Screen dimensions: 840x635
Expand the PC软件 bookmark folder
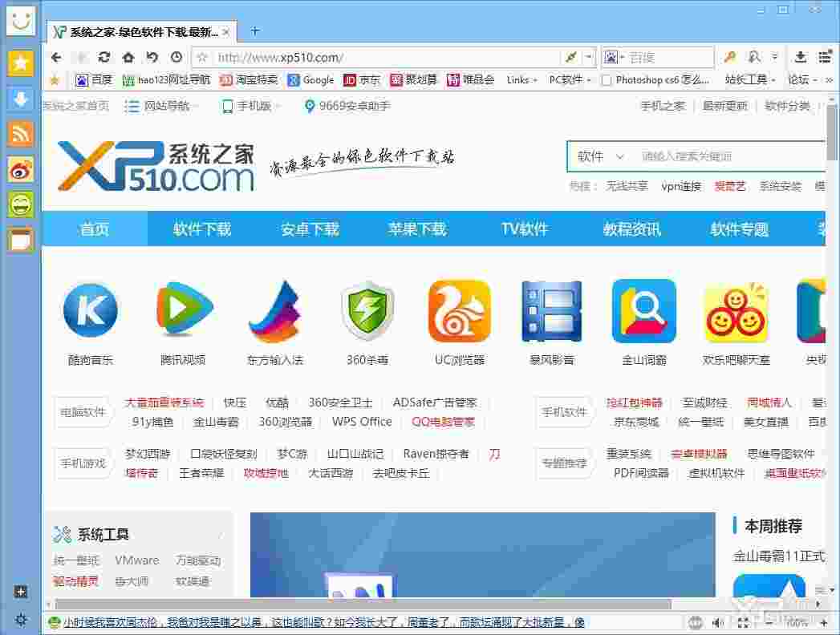[570, 80]
